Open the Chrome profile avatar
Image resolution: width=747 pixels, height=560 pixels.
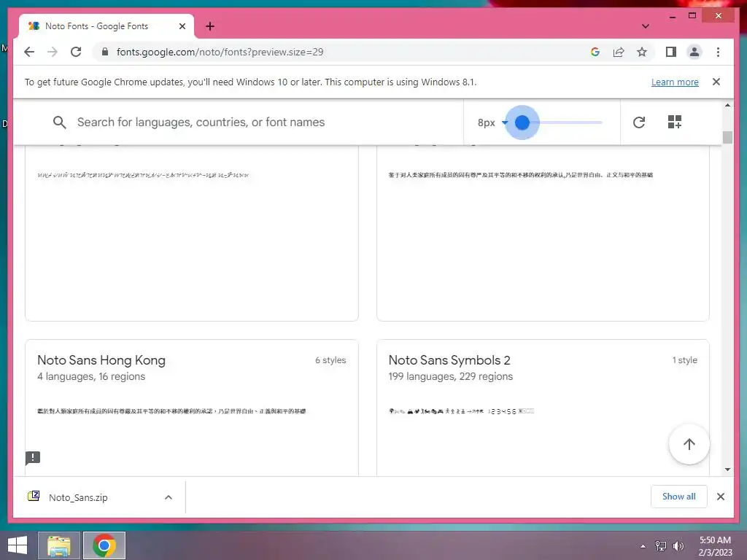click(694, 52)
